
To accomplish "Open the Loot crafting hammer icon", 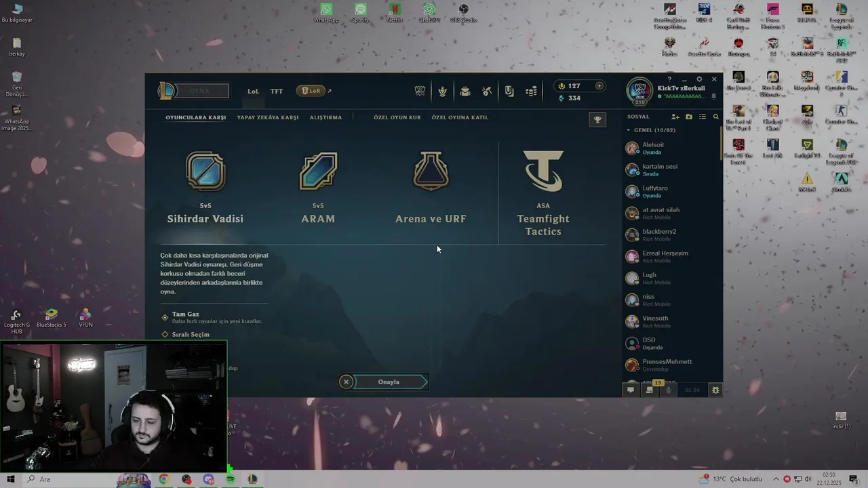I will (487, 91).
